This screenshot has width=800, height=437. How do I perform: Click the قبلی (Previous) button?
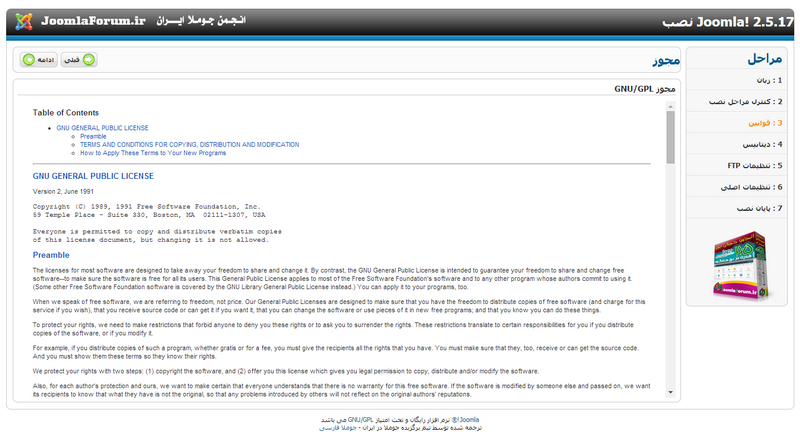79,60
